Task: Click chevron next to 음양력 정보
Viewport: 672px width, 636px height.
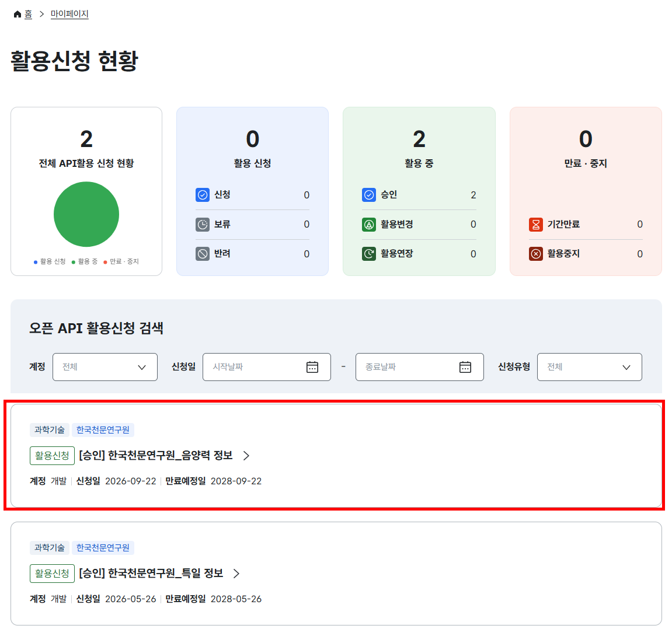Action: (246, 456)
